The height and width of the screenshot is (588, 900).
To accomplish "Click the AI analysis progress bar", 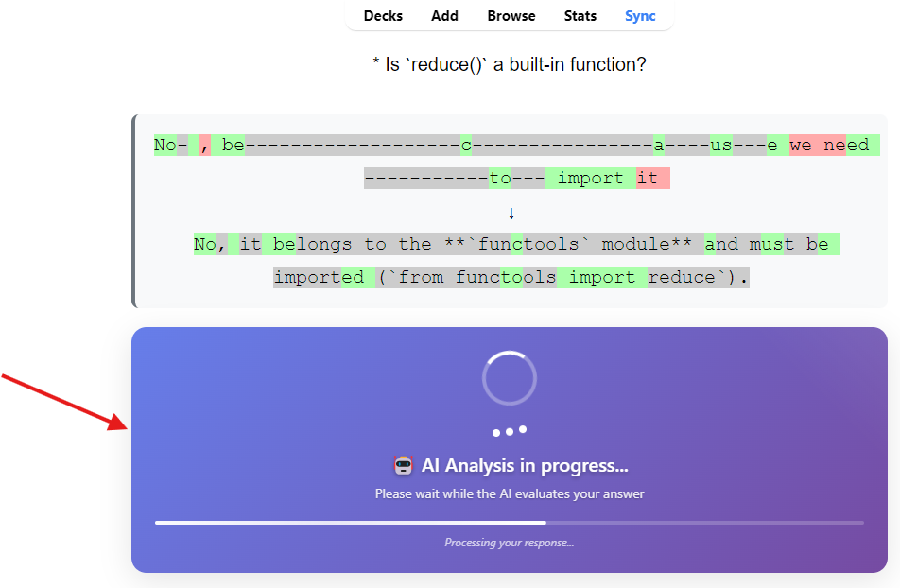I will click(510, 522).
